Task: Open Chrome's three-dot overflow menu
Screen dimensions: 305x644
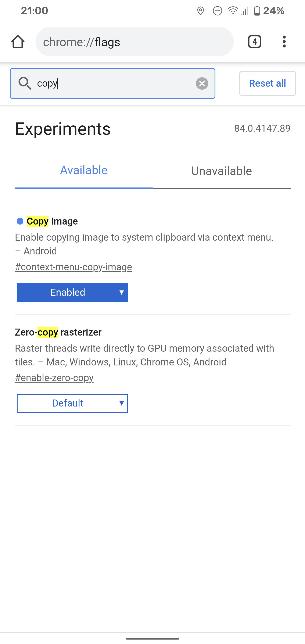Action: pos(284,42)
